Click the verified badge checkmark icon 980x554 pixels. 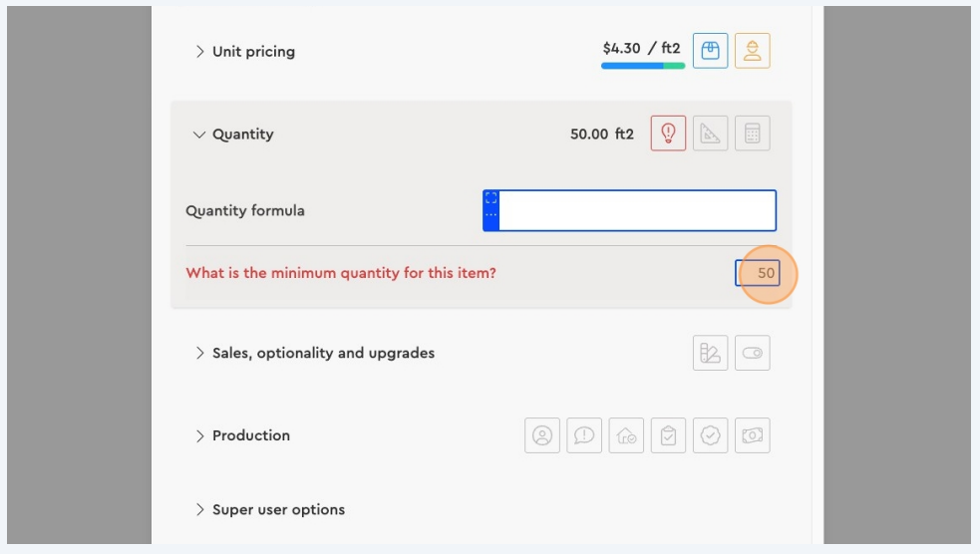[710, 435]
